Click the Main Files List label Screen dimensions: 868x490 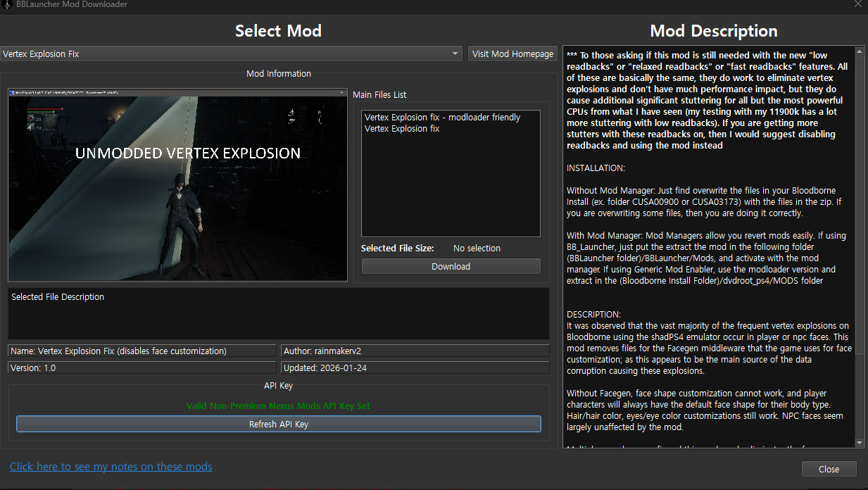(379, 95)
